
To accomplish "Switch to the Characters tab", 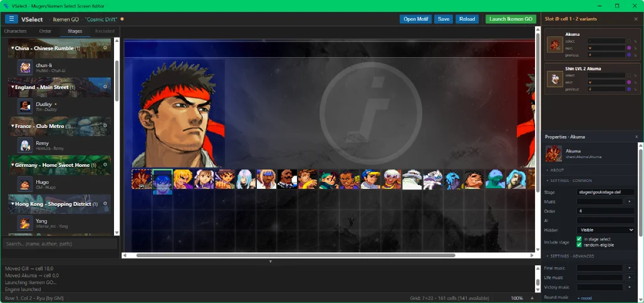I will coord(15,31).
